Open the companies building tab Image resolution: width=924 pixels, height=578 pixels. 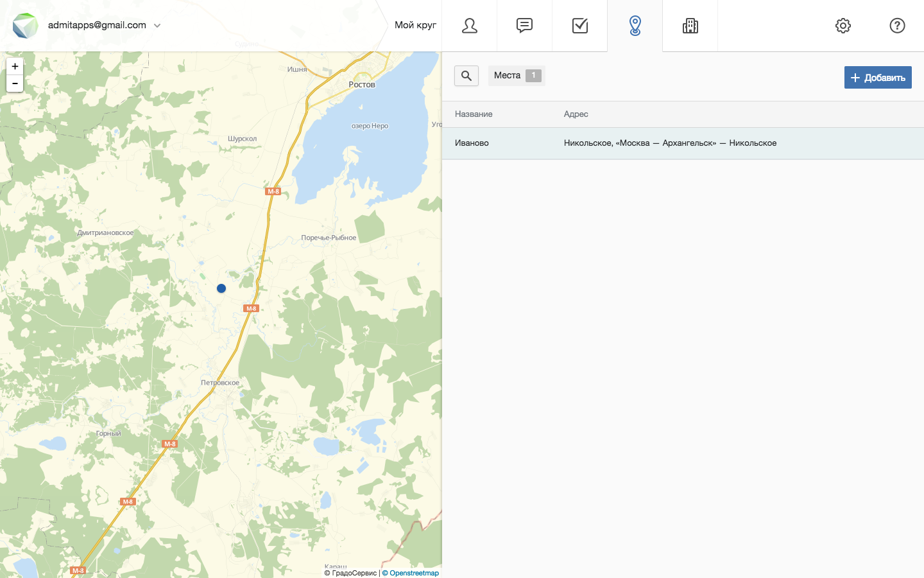pos(690,26)
